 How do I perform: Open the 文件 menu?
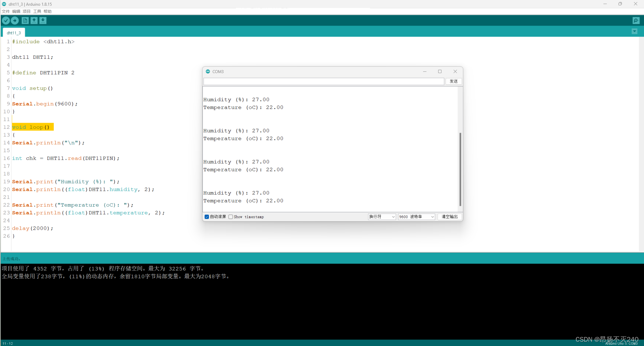click(5, 11)
